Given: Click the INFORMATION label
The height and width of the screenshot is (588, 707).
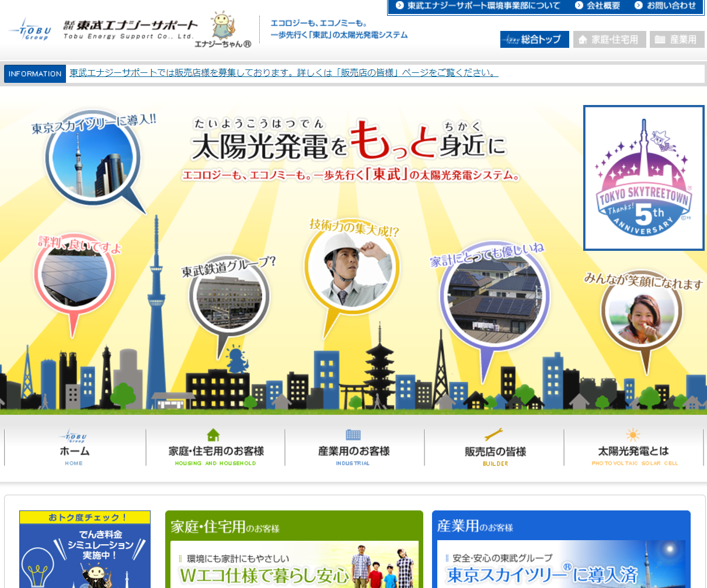Looking at the screenshot, I should tap(35, 73).
